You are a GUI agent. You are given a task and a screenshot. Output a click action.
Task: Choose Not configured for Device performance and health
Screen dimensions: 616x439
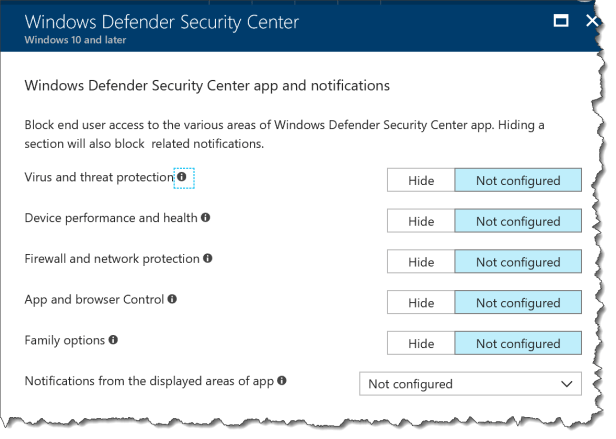pos(518,221)
